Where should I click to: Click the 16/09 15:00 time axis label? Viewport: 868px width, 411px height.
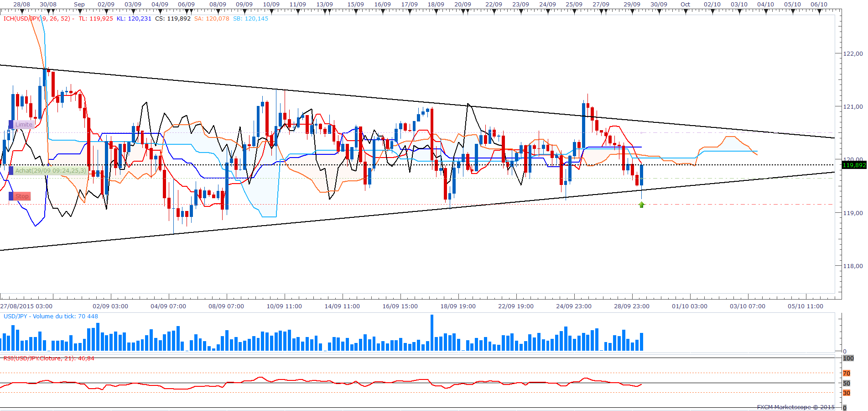tap(400, 306)
